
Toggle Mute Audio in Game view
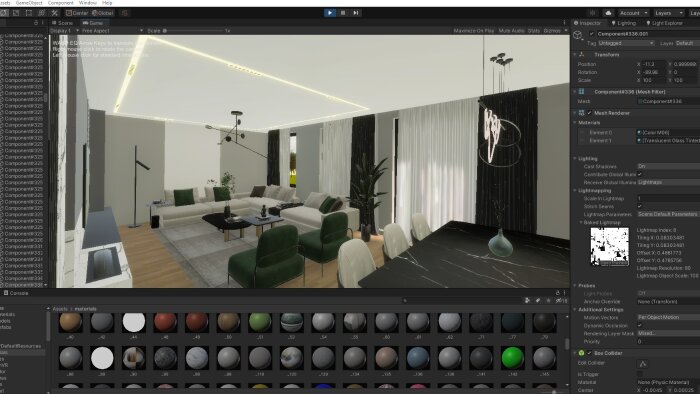tap(511, 31)
